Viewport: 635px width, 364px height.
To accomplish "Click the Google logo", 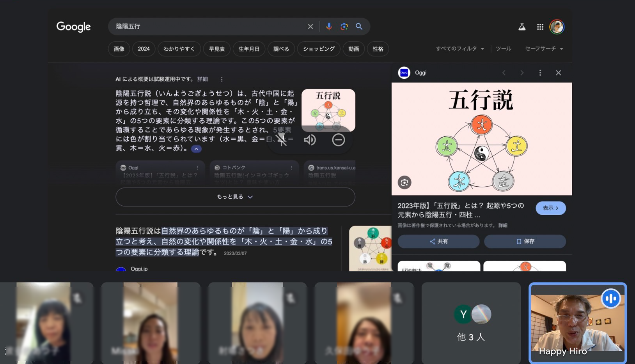I will [x=73, y=27].
